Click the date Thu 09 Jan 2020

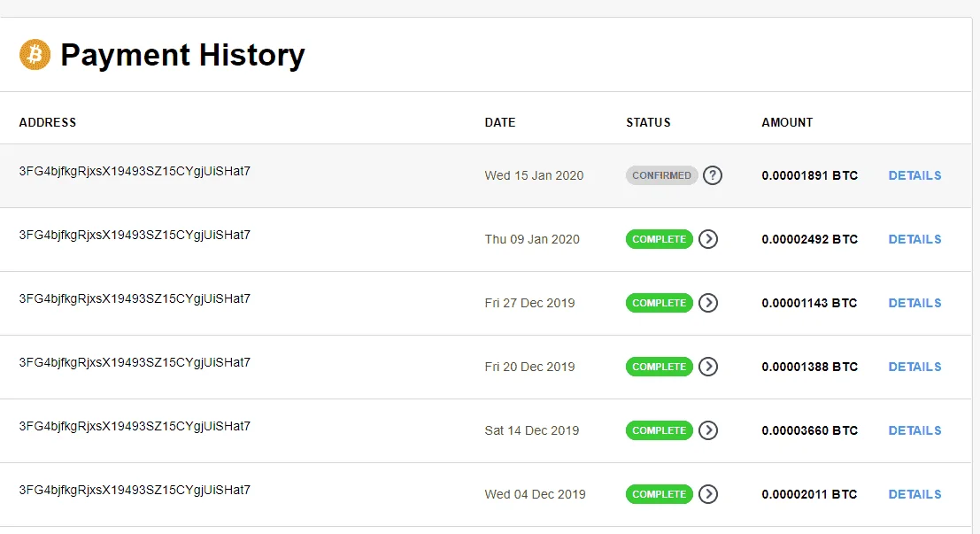[532, 239]
